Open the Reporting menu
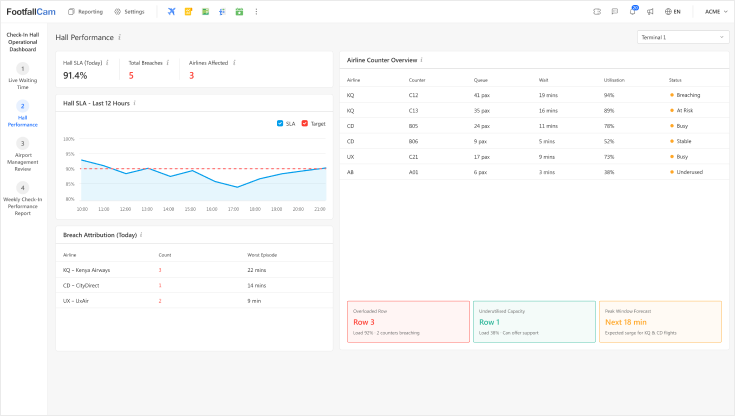 (85, 11)
